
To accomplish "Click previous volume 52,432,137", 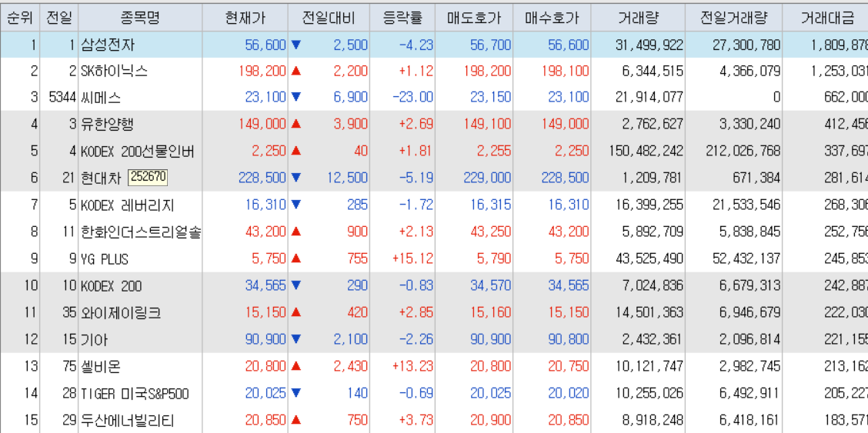I will pyautogui.click(x=746, y=259).
